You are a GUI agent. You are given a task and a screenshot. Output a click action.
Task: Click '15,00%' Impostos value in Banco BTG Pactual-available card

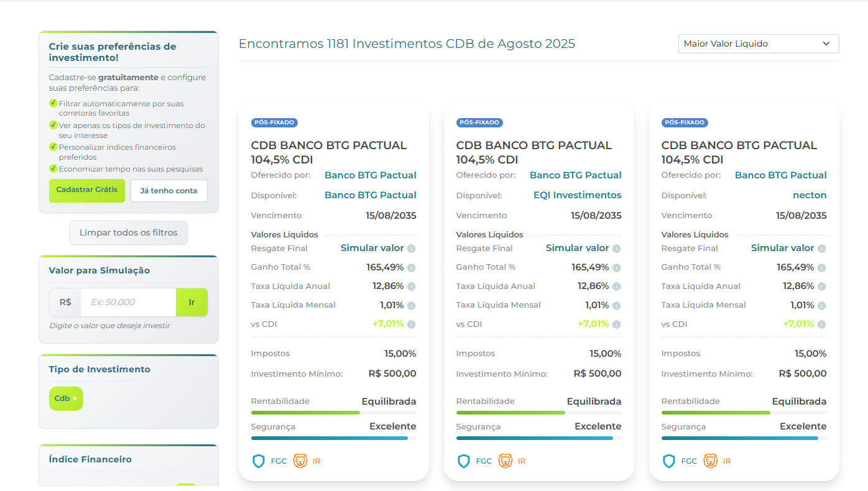point(400,354)
